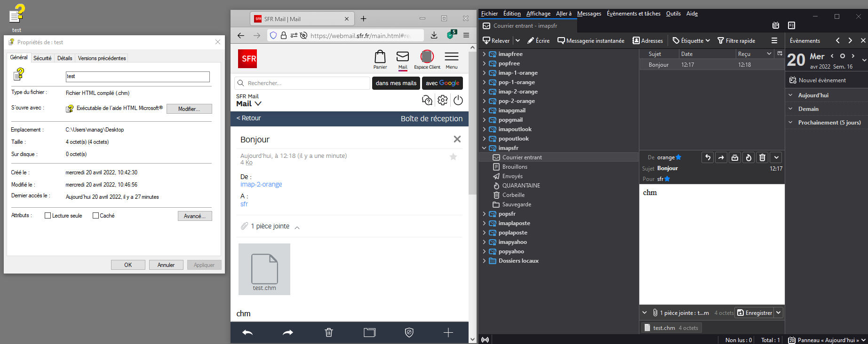Click the Écrire compose button
This screenshot has height=344, width=868.
tap(538, 41)
